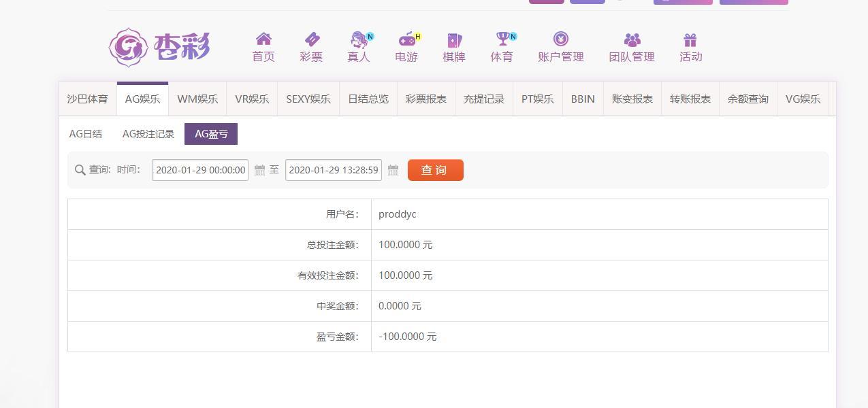Select the AG日结 sub-tab
Viewport: 868px width, 408px height.
coord(86,134)
